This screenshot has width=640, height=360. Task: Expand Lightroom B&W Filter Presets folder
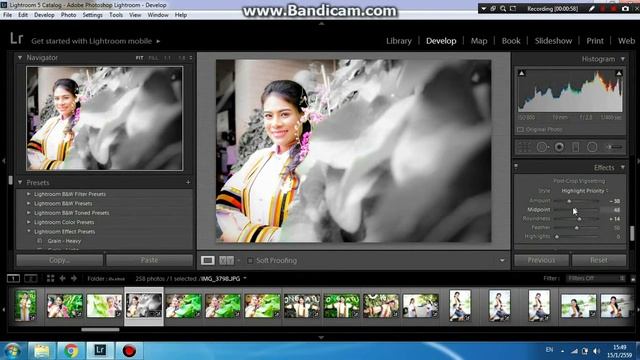tap(29, 194)
